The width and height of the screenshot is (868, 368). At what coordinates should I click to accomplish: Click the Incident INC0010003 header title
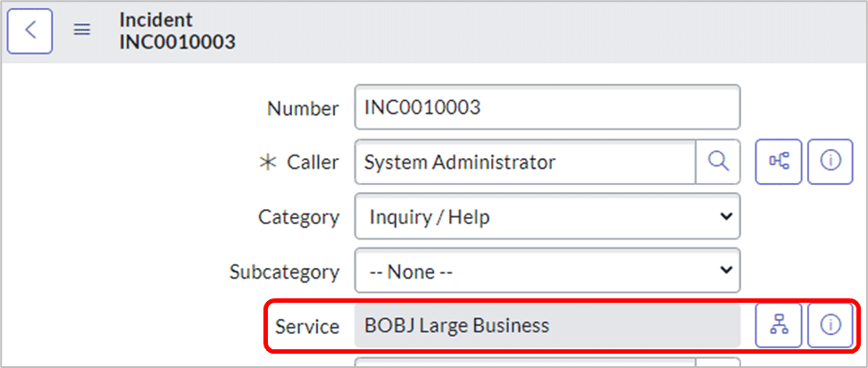click(177, 30)
